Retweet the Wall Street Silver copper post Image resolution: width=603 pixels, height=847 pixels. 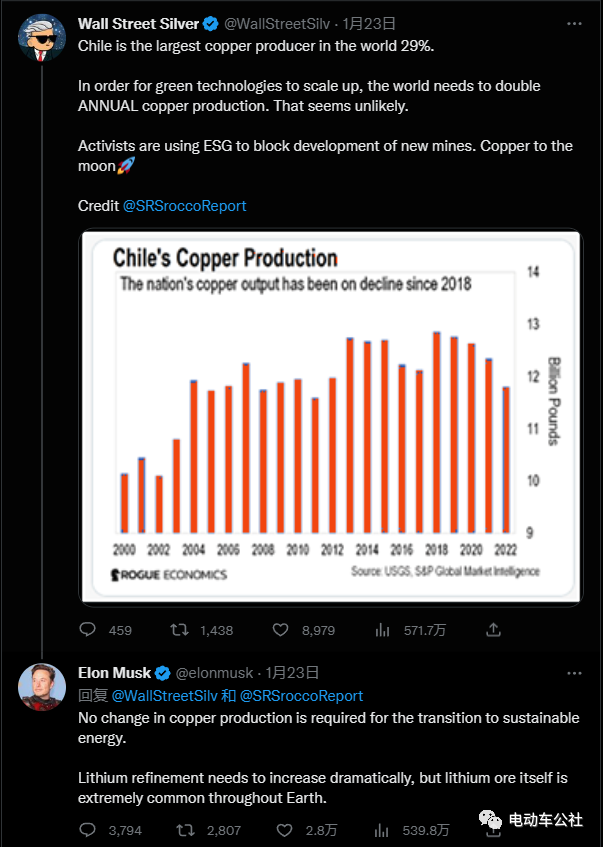(x=180, y=630)
